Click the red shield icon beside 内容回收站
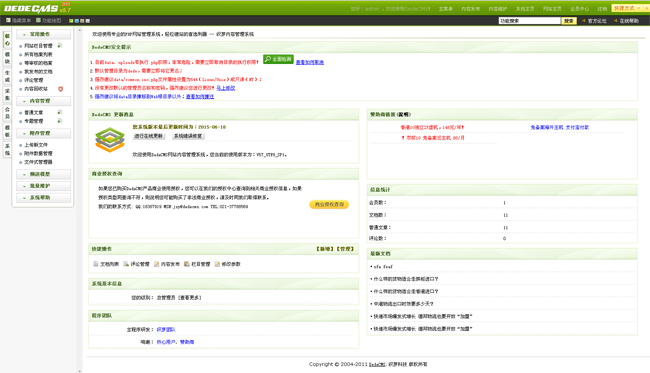This screenshot has height=373, width=650. click(61, 89)
